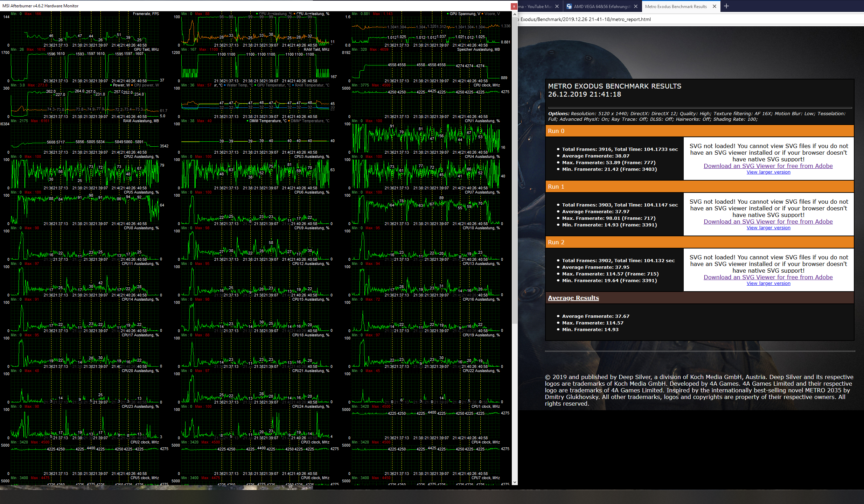The width and height of the screenshot is (864, 504).
Task: Select the Metro Exodus Benchmark Results tab
Action: [x=676, y=6]
